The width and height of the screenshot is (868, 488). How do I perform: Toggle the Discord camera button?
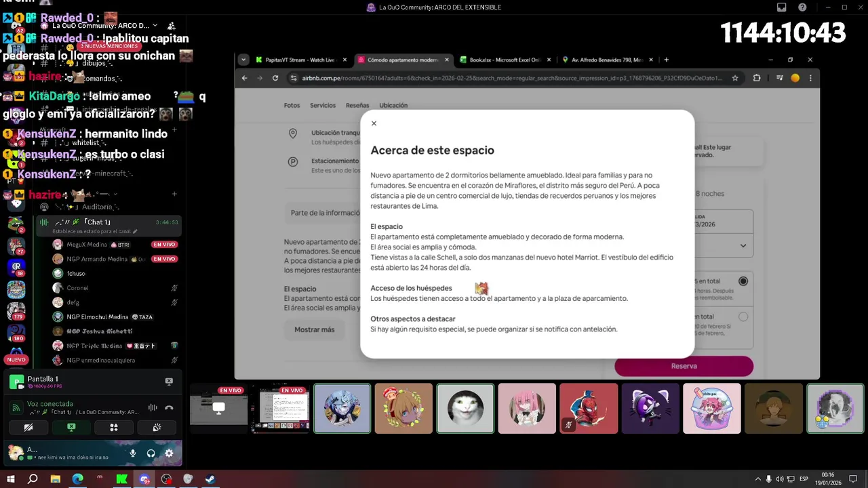28,428
